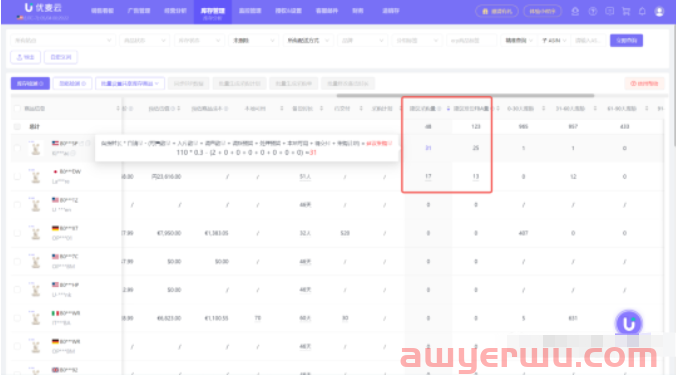The height and width of the screenshot is (387, 676).
Task: Open the shopping cart icon
Action: coord(626,12)
